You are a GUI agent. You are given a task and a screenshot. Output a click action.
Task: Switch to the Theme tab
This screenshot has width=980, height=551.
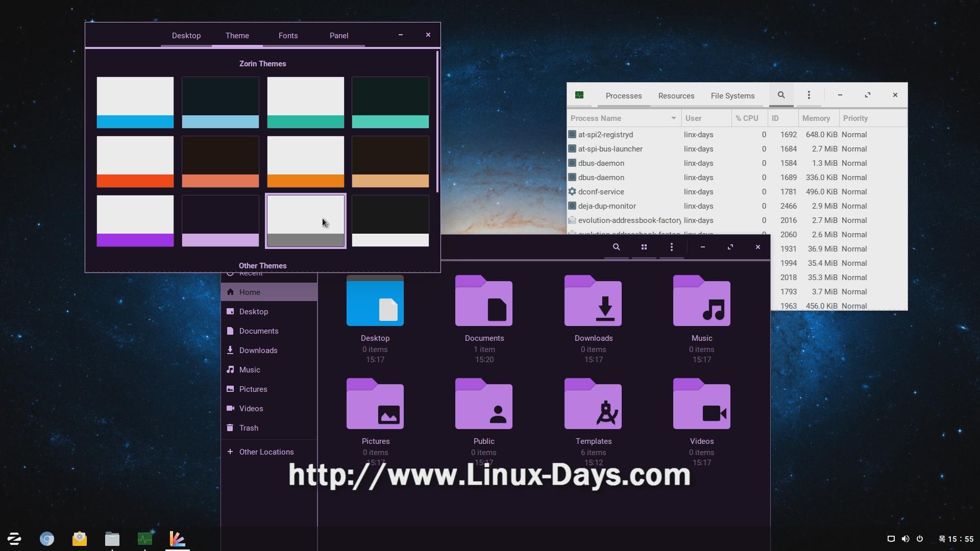pyautogui.click(x=237, y=35)
